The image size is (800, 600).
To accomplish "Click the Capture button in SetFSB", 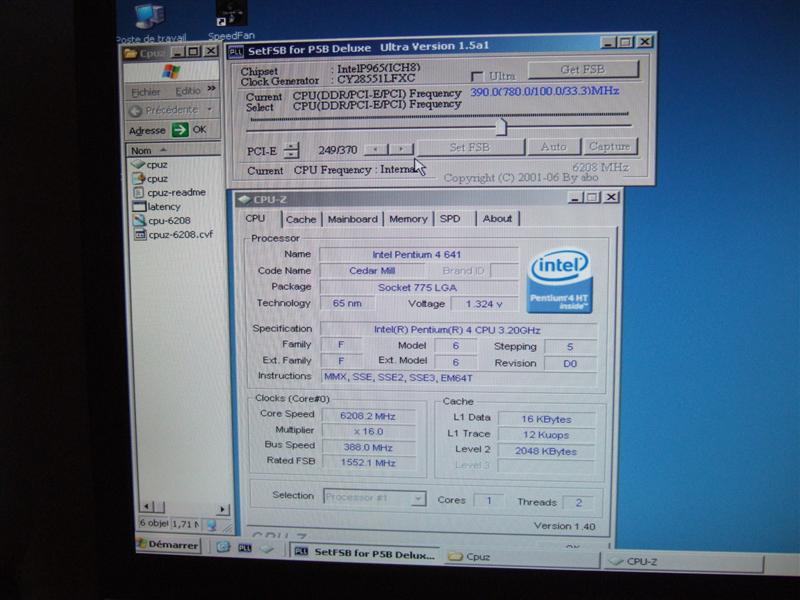I will (610, 146).
